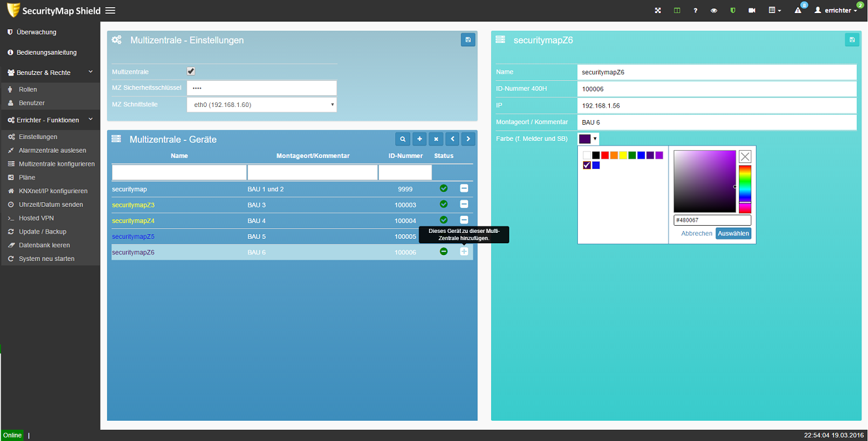The width and height of the screenshot is (868, 441).
Task: Click the x delete icon in Geräte toolbar
Action: pyautogui.click(x=436, y=139)
